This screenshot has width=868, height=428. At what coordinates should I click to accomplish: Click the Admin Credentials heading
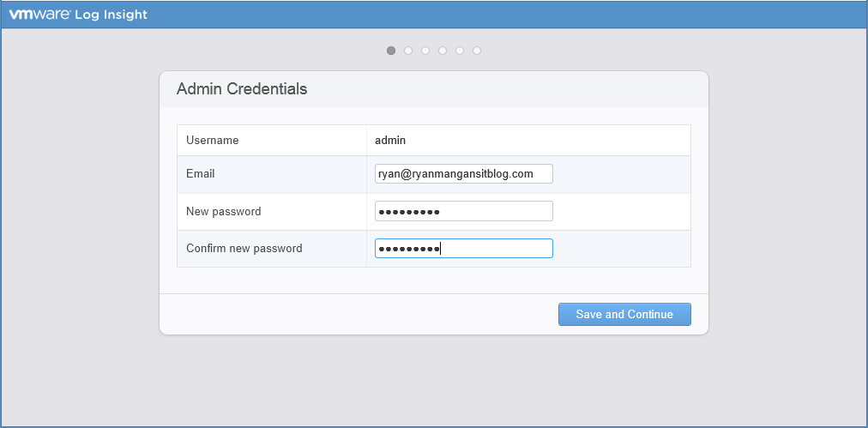coord(242,89)
